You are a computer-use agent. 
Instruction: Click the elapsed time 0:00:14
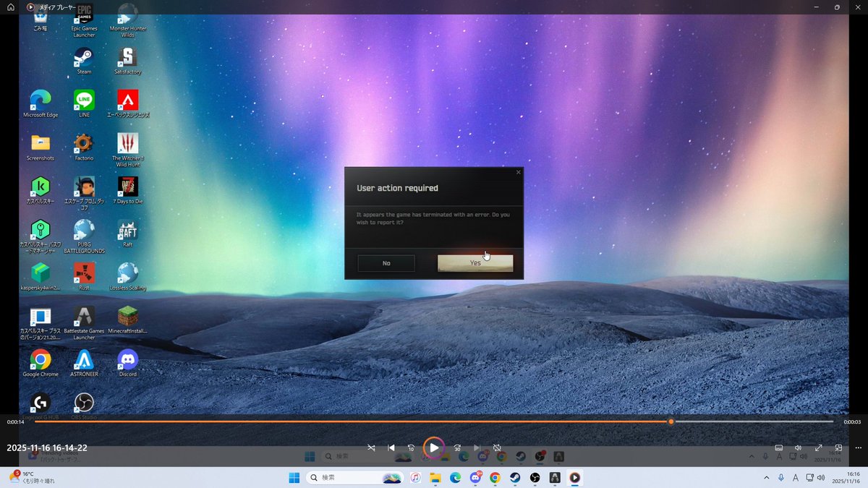pos(16,421)
